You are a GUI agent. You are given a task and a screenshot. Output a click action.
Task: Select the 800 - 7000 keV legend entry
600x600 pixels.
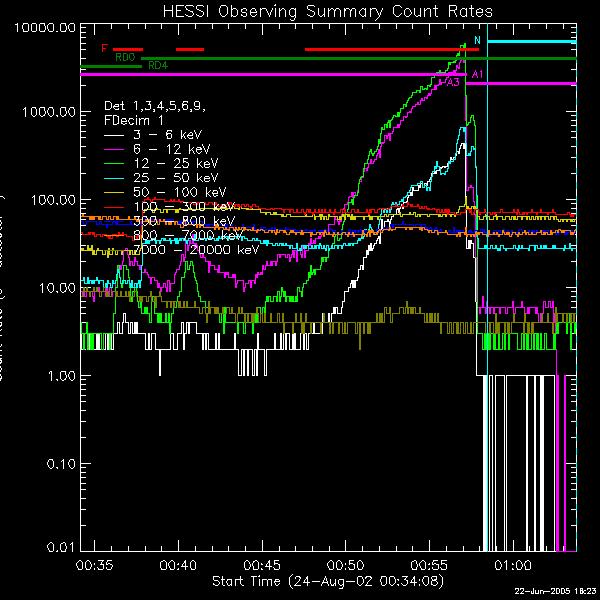(x=188, y=235)
